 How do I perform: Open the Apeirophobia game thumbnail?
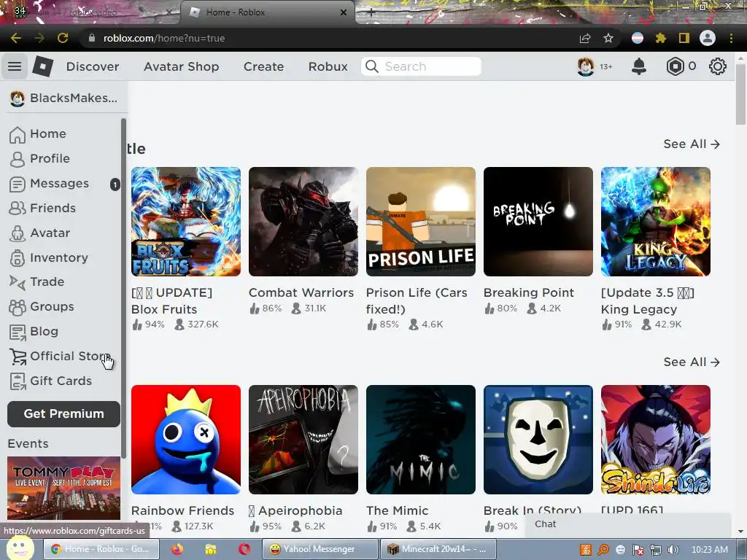[x=303, y=440]
